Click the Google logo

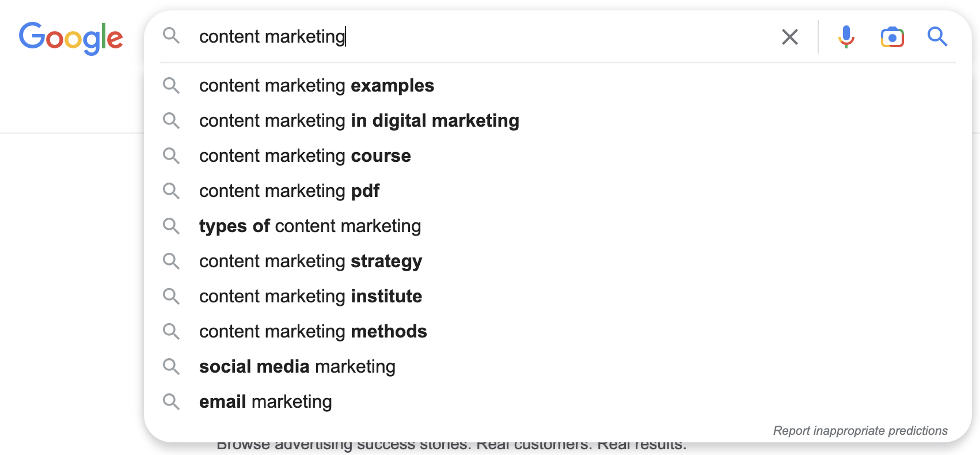coord(71,38)
